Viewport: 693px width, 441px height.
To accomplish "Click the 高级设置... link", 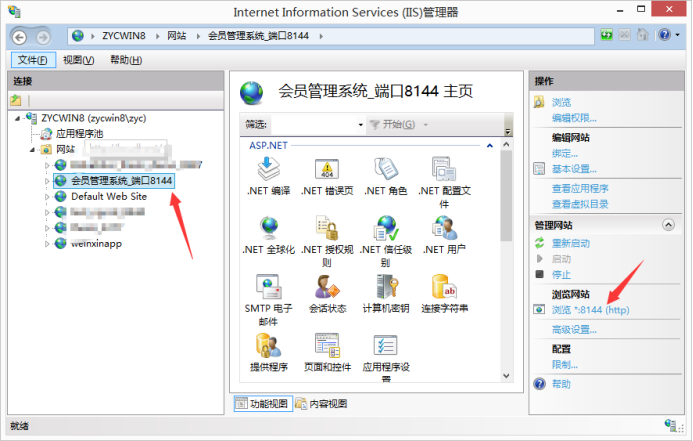I will [574, 330].
